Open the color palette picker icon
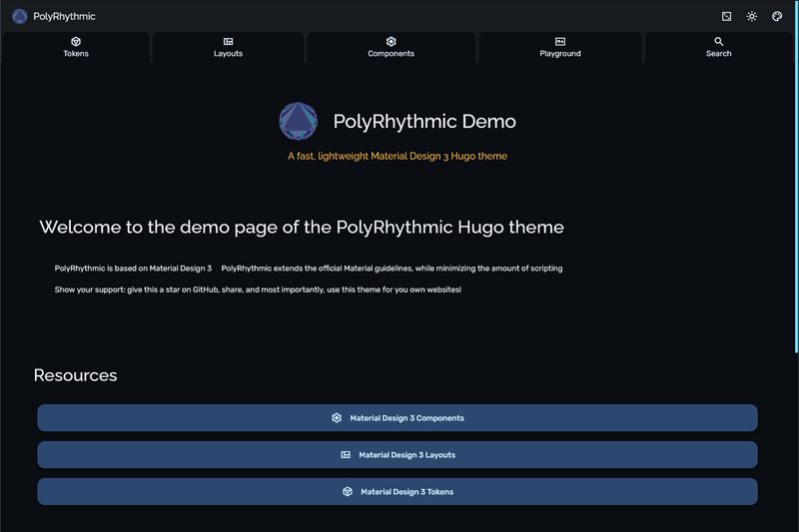Viewport: 799px width, 532px height. (777, 16)
